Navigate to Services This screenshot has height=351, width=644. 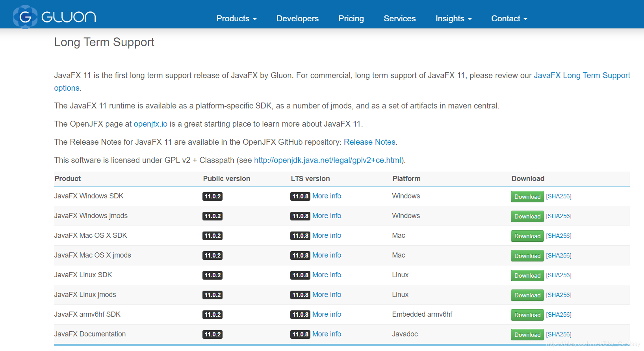[x=399, y=19]
